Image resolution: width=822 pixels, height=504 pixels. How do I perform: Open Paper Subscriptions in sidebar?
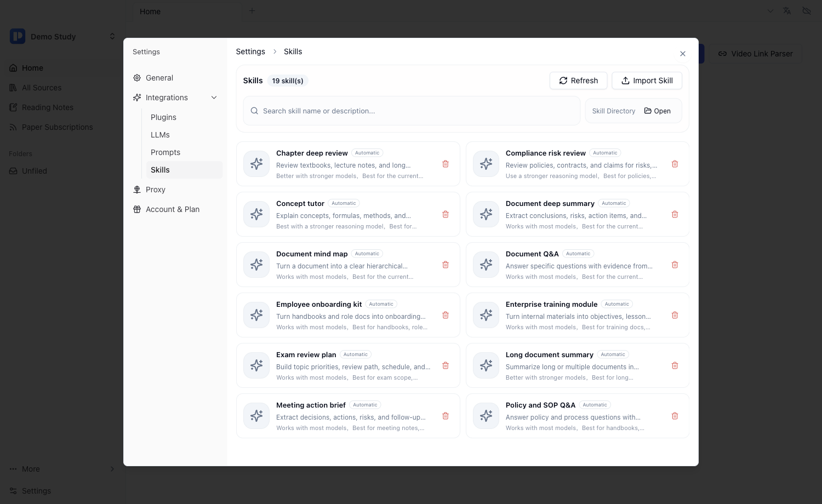click(x=62, y=127)
